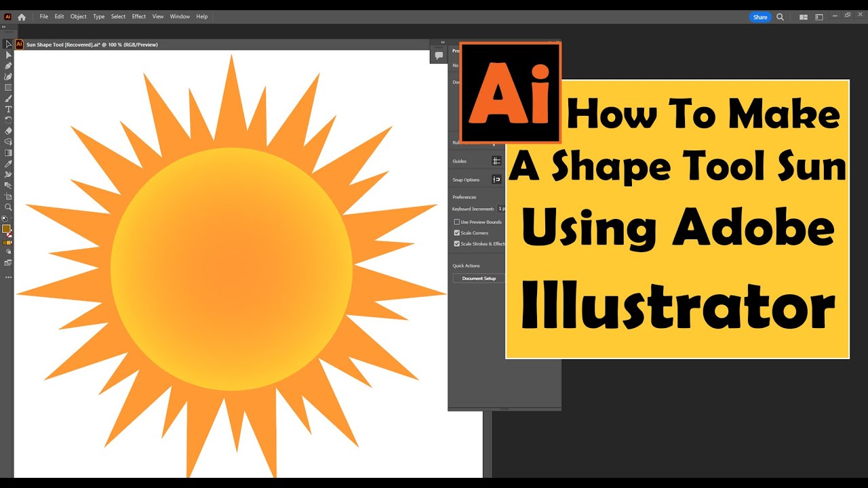
Task: Open the Select menu
Action: [x=119, y=16]
